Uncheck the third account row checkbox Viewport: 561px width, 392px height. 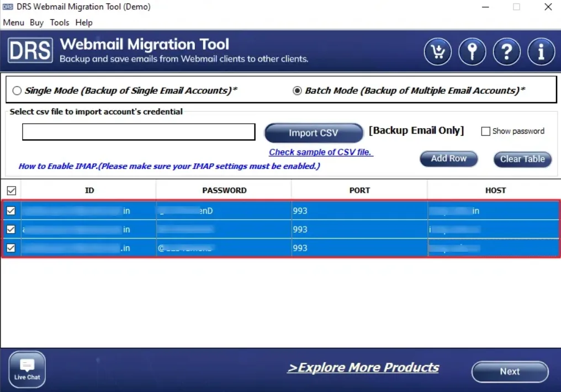[11, 248]
